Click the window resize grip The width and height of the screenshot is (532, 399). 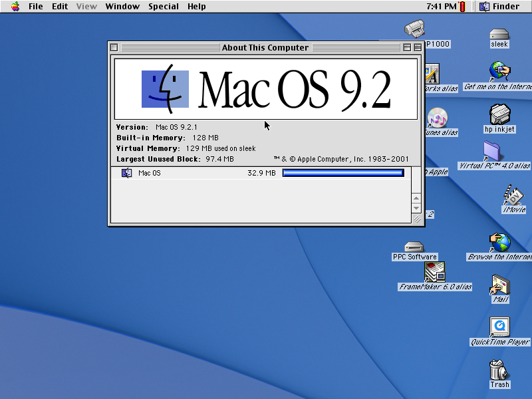[417, 219]
